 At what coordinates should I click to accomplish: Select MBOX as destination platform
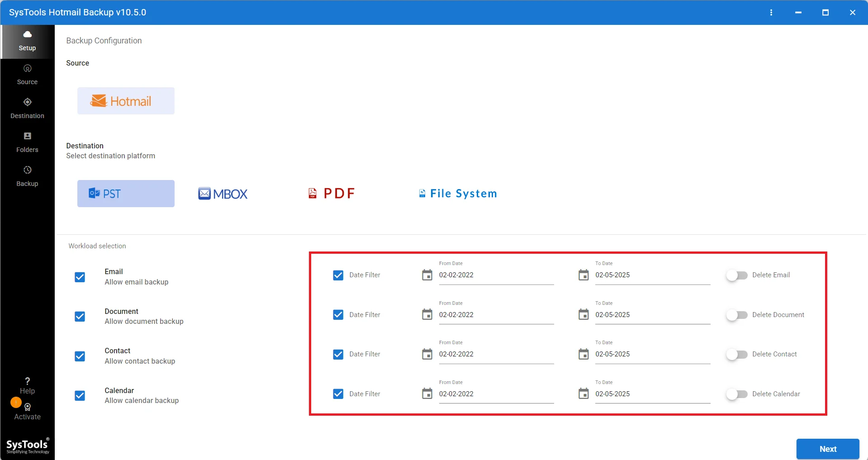point(223,194)
